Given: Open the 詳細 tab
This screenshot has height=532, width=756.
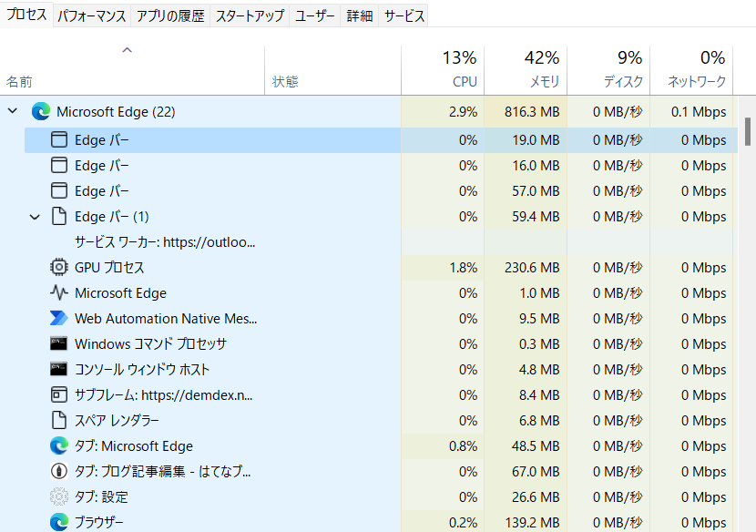Looking at the screenshot, I should [x=360, y=15].
